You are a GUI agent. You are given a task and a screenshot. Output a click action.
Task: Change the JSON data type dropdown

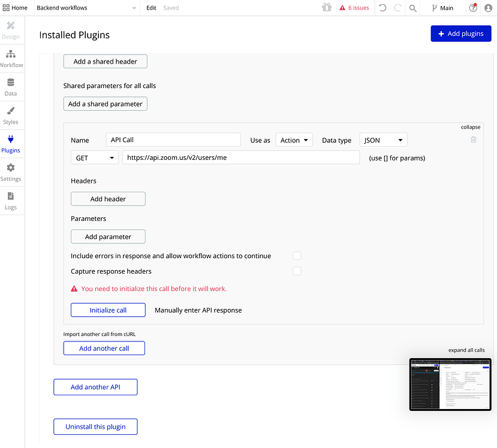[382, 140]
